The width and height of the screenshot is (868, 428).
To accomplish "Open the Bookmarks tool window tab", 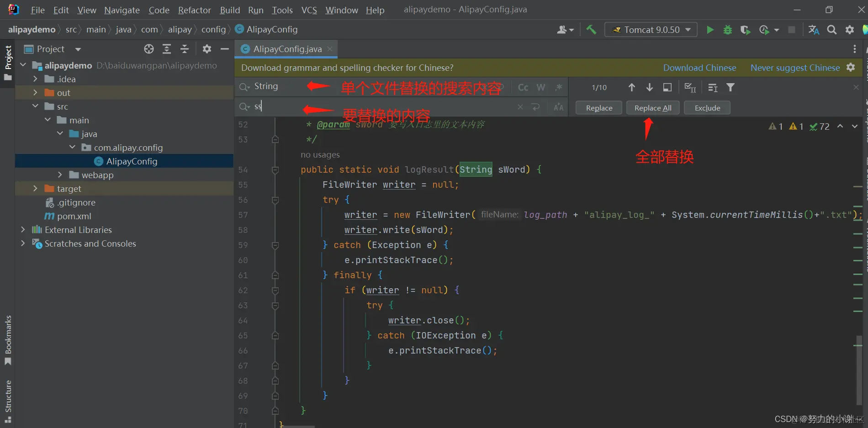I will 8,340.
